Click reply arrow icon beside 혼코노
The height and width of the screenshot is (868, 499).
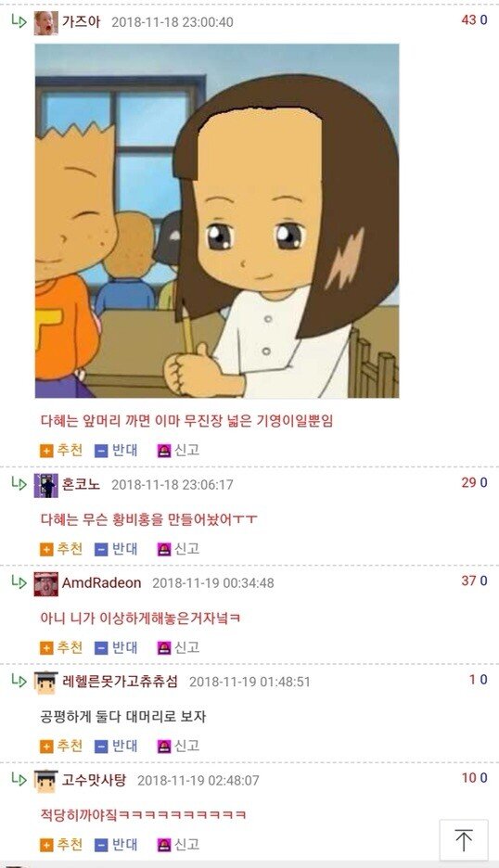pyautogui.click(x=19, y=483)
